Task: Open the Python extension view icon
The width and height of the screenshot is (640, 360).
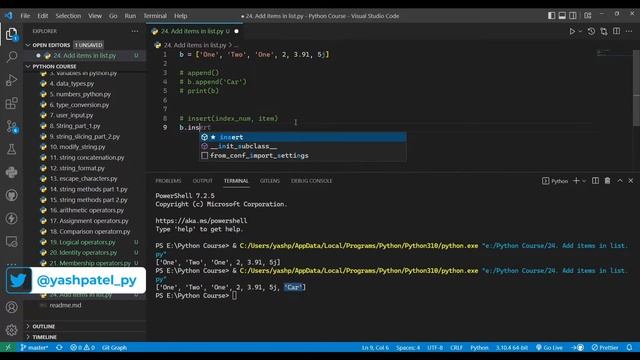Action: tap(11, 172)
